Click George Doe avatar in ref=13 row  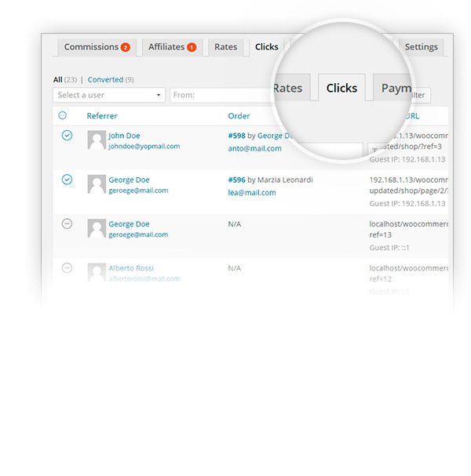[97, 228]
